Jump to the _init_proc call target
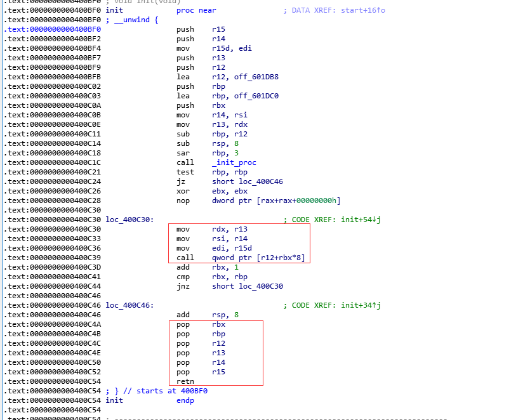530x420 pixels. click(x=234, y=162)
